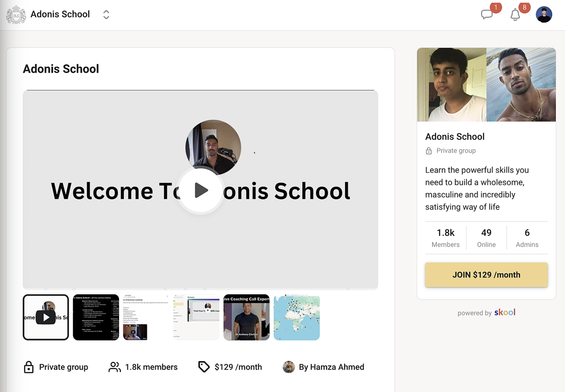Viewport: 565px width, 392px height.
Task: Click the sidebar cover photo
Action: [486, 85]
